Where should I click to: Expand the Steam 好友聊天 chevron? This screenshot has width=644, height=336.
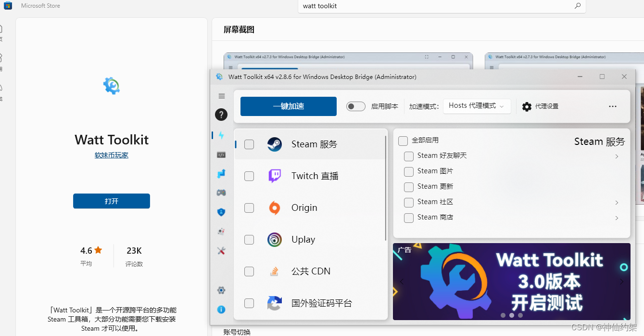[617, 156]
